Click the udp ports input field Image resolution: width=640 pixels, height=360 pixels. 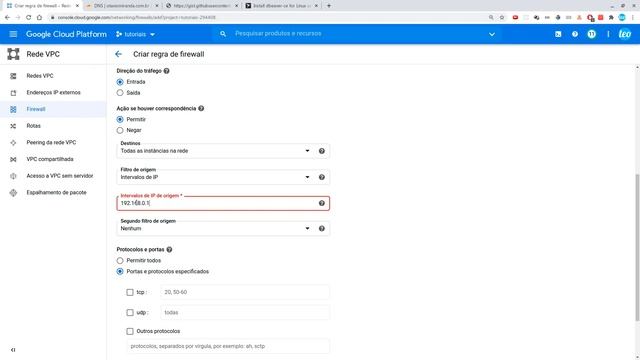245,313
